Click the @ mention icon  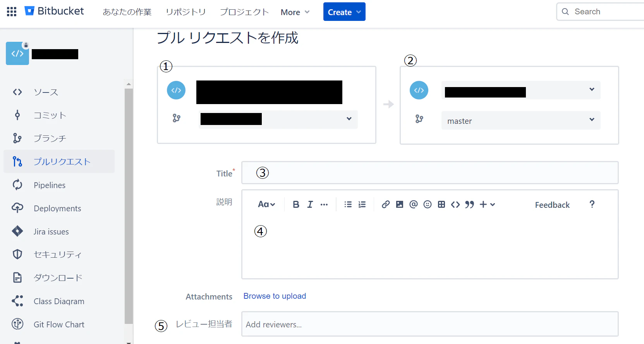click(x=414, y=204)
